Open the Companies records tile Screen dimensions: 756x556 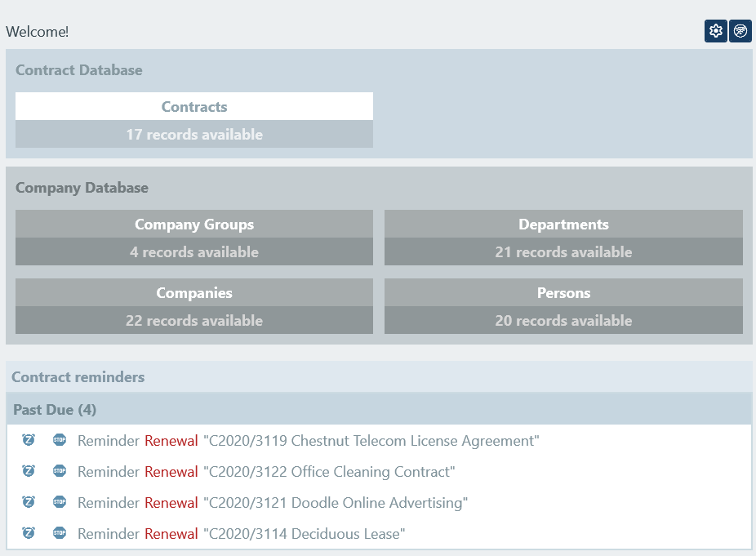tap(194, 306)
